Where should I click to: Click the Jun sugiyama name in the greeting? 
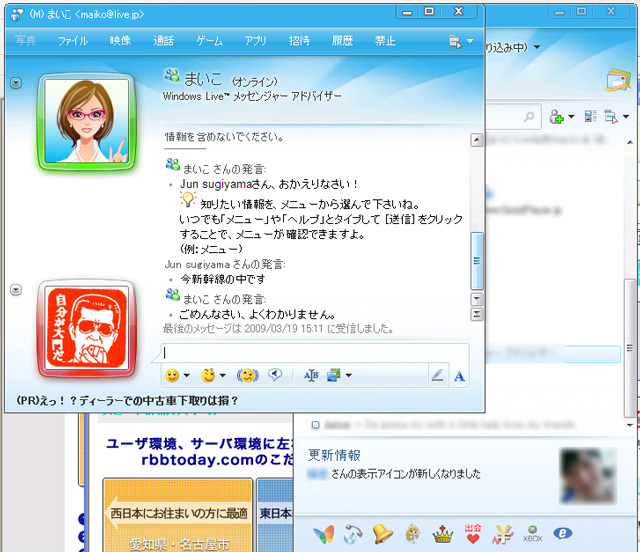click(216, 184)
